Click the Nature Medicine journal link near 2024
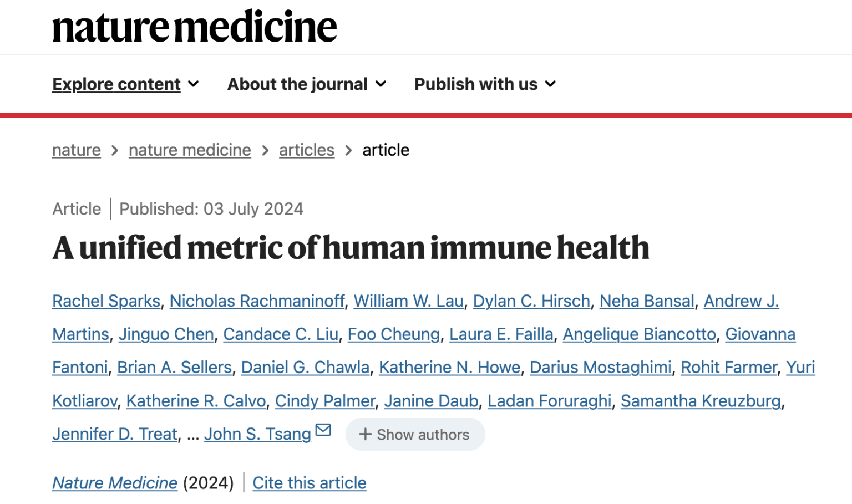The image size is (852, 504). point(114,483)
